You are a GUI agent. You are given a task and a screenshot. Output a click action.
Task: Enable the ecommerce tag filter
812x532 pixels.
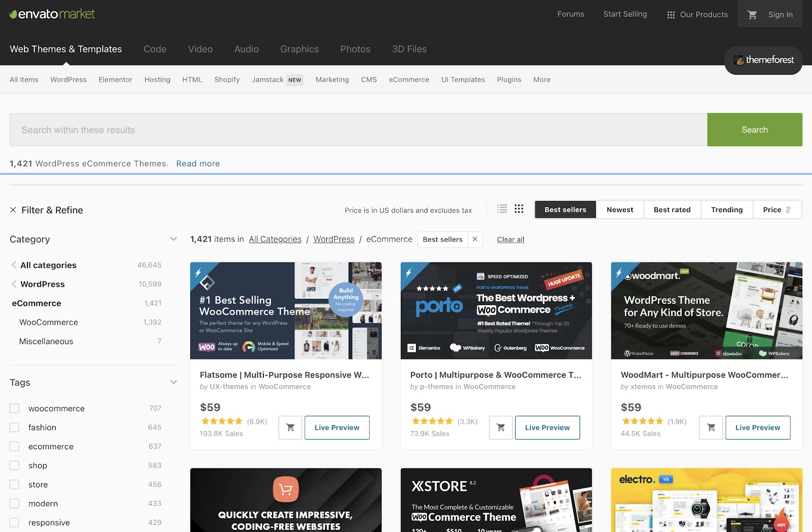[14, 447]
